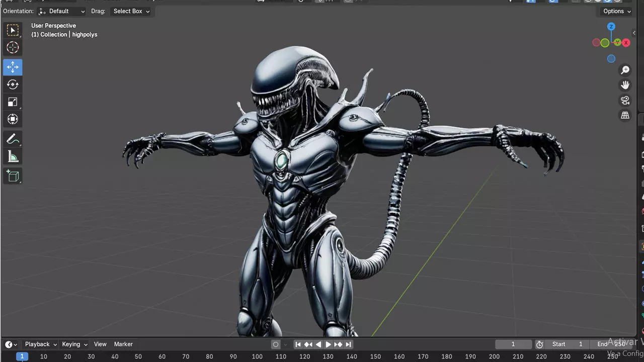Screen dimensions: 644x362
Task: Open the timeline Marker menu
Action: (x=123, y=344)
